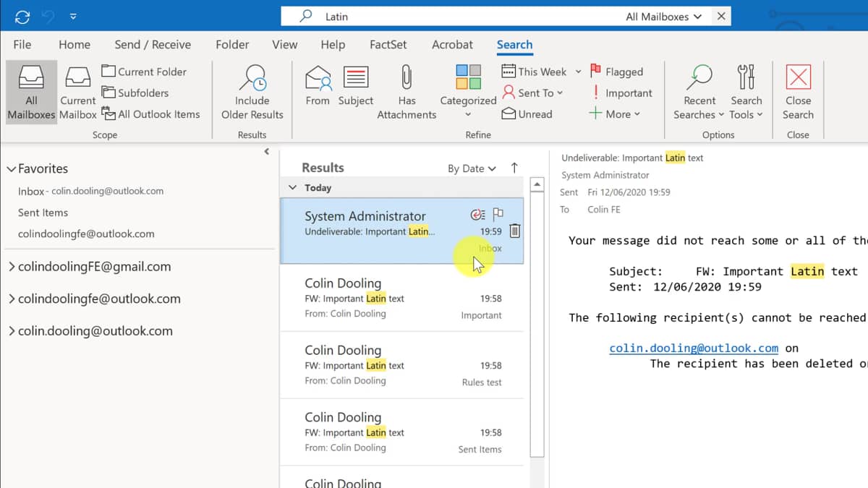Open Recent Searches dropdown

click(x=699, y=93)
